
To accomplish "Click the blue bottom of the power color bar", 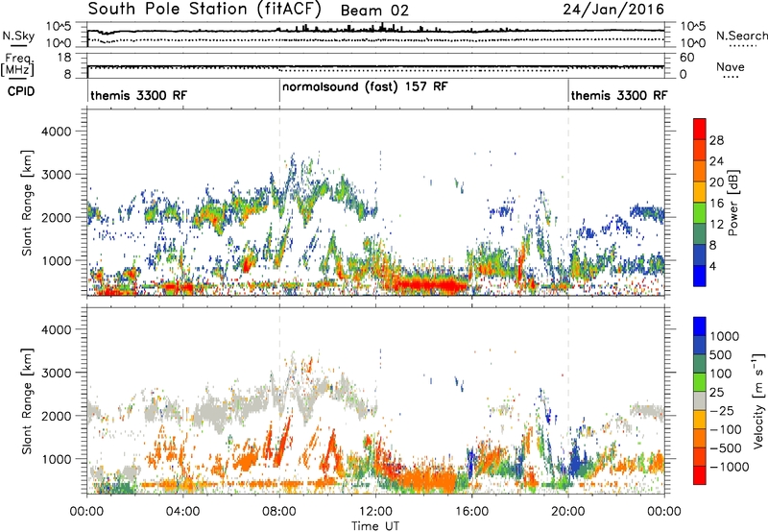I will [700, 276].
